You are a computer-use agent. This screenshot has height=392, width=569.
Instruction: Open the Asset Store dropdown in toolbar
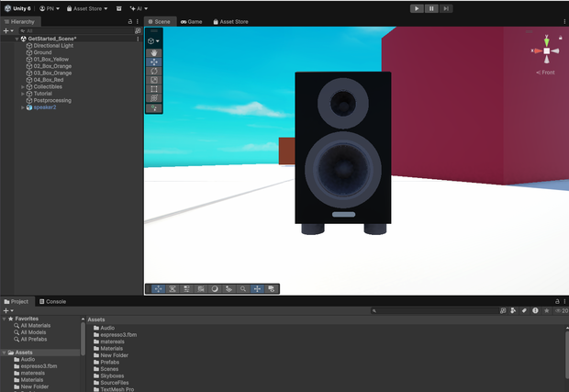(x=87, y=8)
